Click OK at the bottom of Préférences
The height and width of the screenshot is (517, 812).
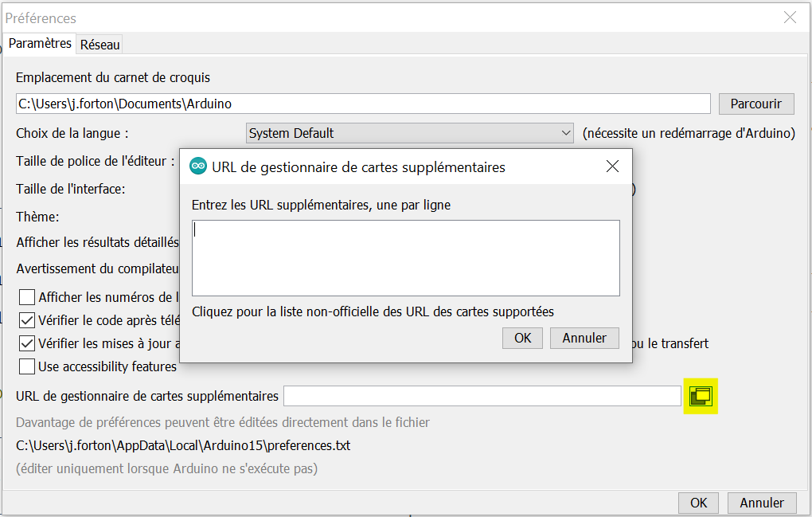point(698,503)
